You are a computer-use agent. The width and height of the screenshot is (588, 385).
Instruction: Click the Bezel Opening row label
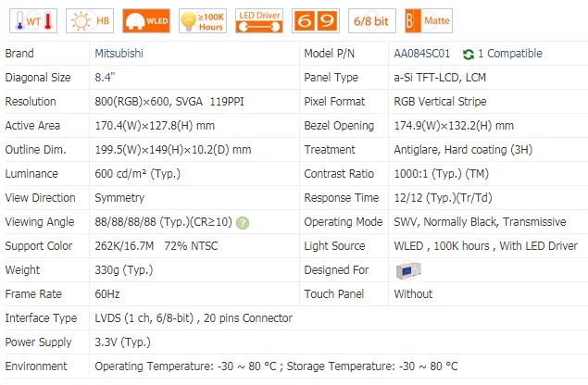coord(339,126)
